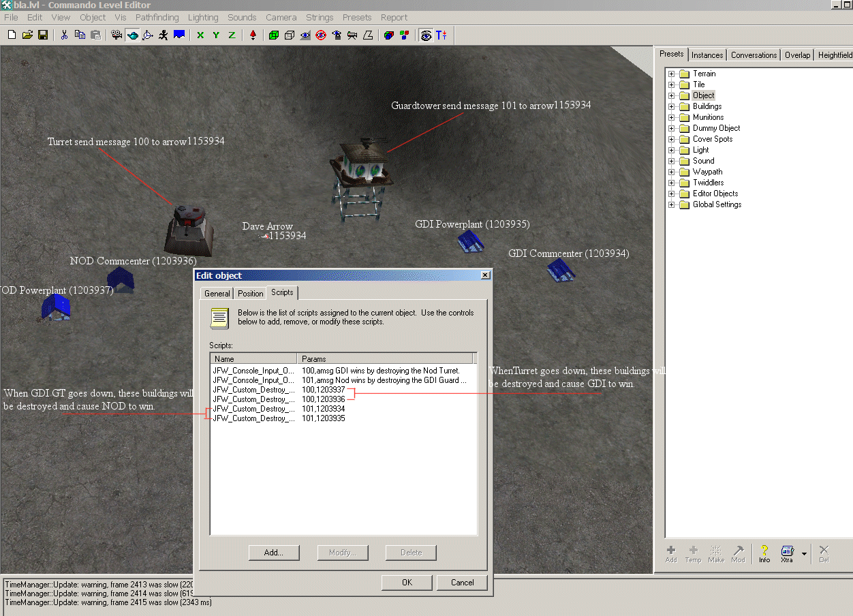Click the camera mode toolbar icon
This screenshot has width=853, height=616.
coord(117,35)
